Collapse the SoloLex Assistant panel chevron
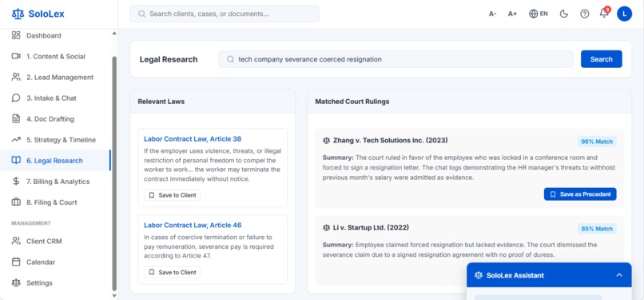Image resolution: width=644 pixels, height=300 pixels. click(x=619, y=275)
